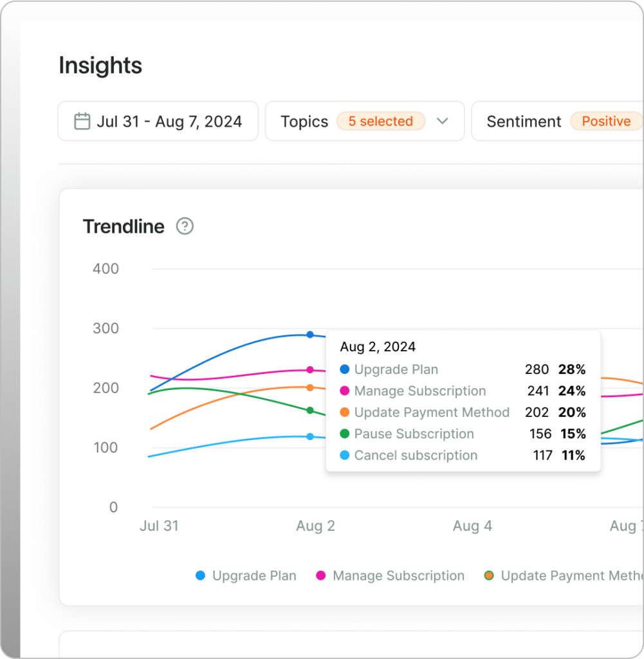Click the Trendline help question icon
This screenshot has width=644, height=659.
tap(185, 227)
